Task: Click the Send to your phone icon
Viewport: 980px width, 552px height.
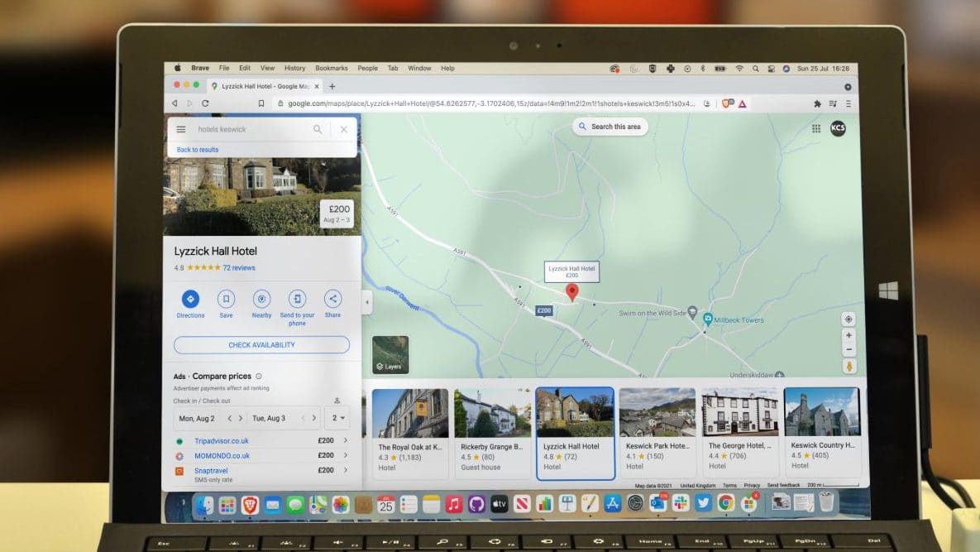Action: [x=297, y=300]
